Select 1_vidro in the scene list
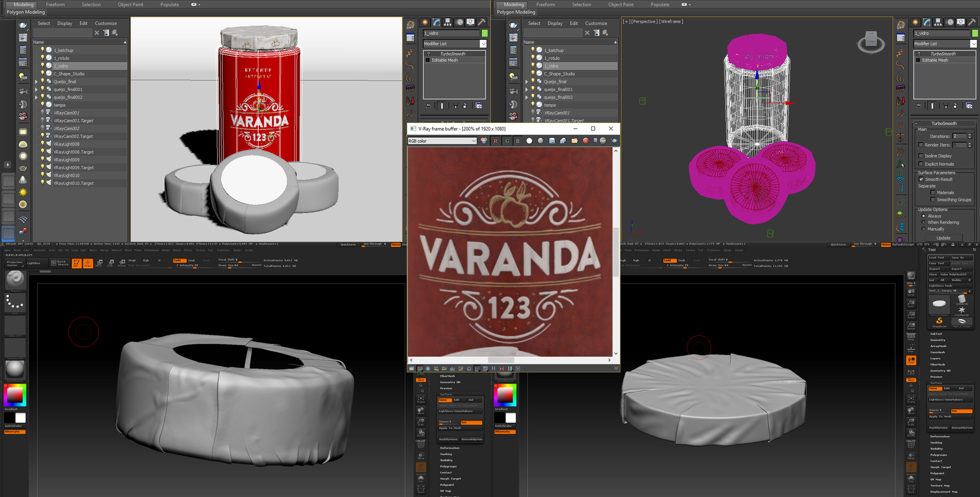The width and height of the screenshot is (980, 497). tap(60, 66)
